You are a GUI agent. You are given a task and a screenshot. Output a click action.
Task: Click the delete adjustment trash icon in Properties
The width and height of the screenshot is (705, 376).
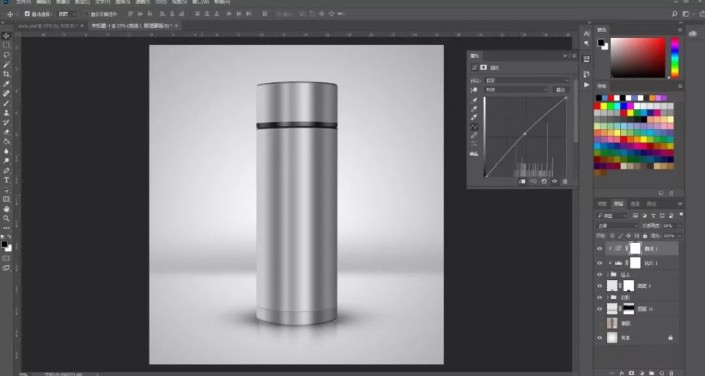pyautogui.click(x=565, y=182)
